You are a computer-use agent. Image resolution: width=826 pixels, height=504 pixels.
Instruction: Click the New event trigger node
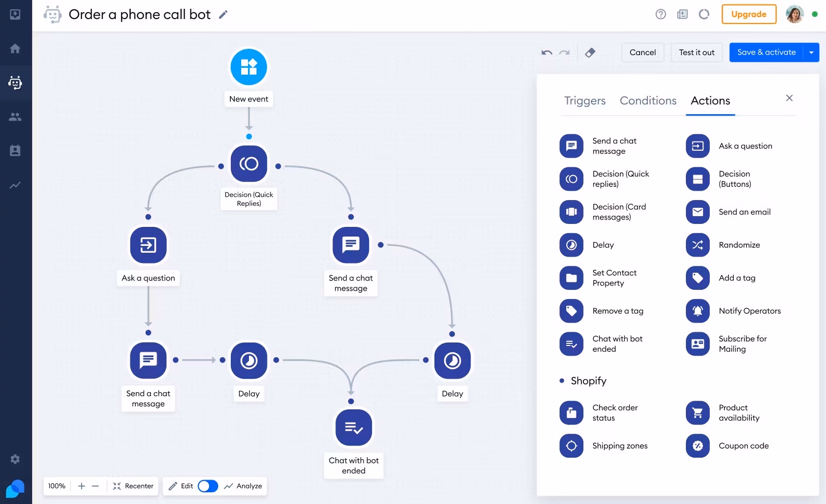(x=248, y=67)
